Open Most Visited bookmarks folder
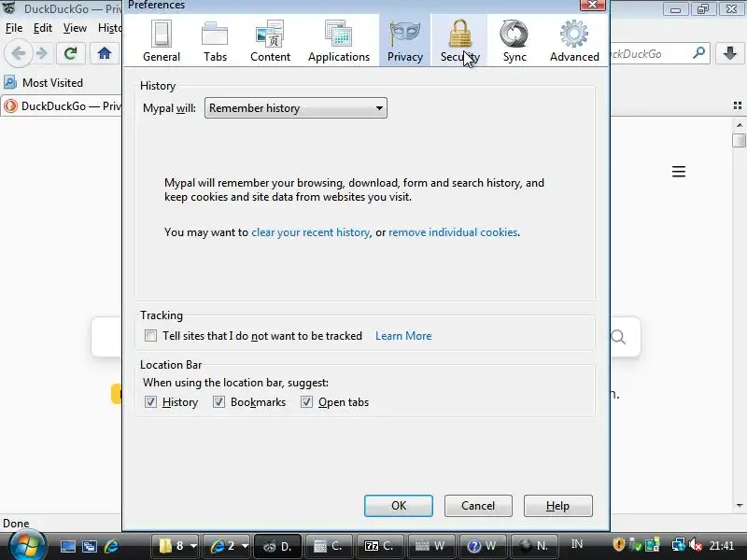747x560 pixels. point(43,83)
